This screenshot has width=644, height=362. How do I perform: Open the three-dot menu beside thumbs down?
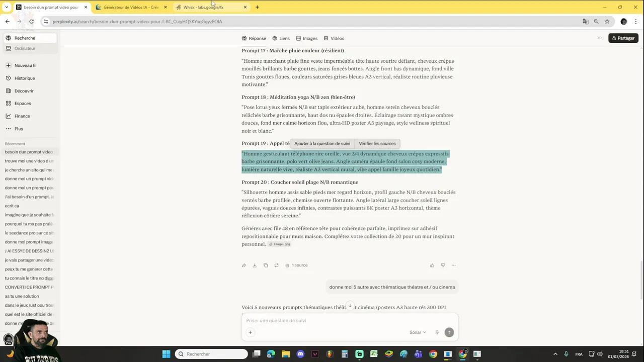click(453, 265)
